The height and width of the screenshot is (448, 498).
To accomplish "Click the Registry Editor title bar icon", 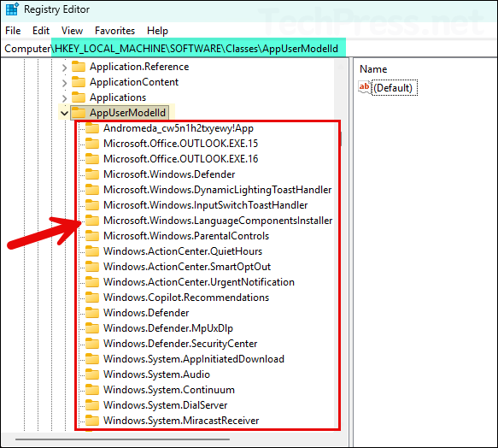I will pos(12,9).
